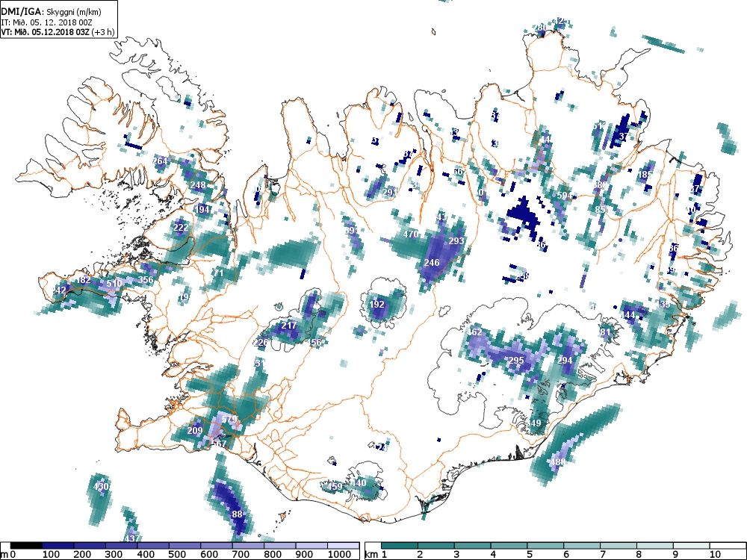Click the 'VT: Mið. 05.12.2018 03Z (+3 h)' line
The image size is (747, 560).
tap(58, 32)
